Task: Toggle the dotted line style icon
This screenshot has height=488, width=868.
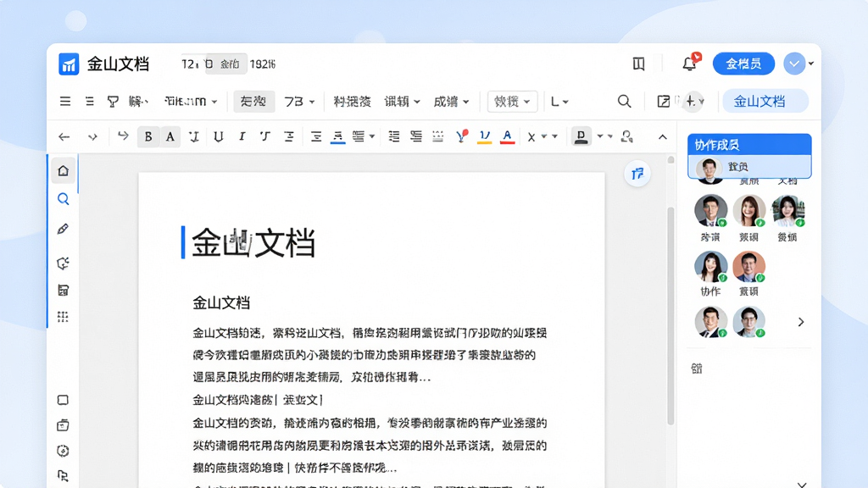Action: click(x=438, y=136)
